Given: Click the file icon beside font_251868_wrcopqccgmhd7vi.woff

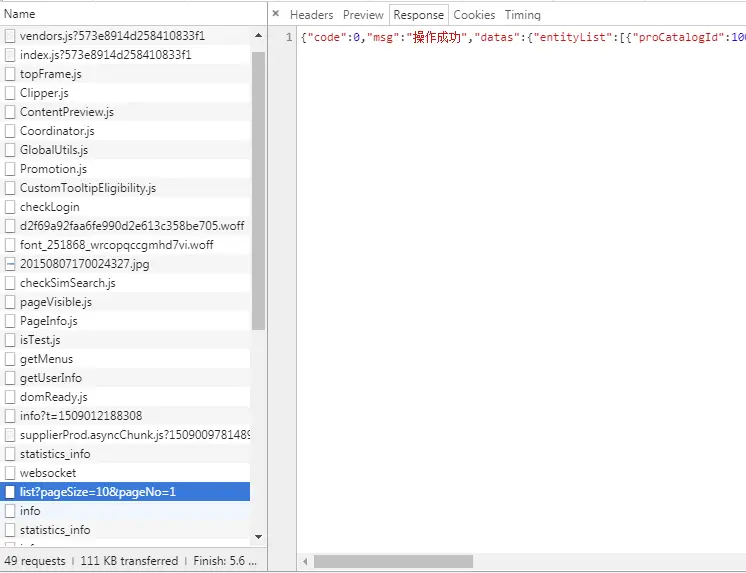Looking at the screenshot, I should point(10,245).
